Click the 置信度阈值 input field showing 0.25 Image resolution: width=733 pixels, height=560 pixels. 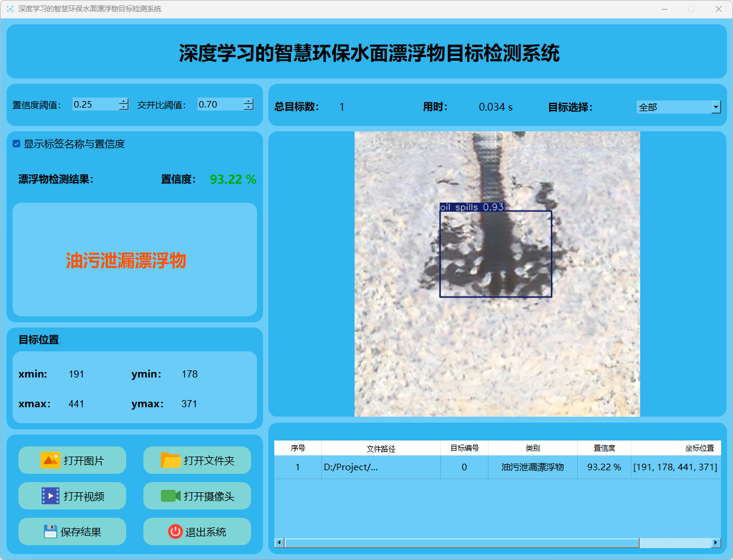click(94, 105)
